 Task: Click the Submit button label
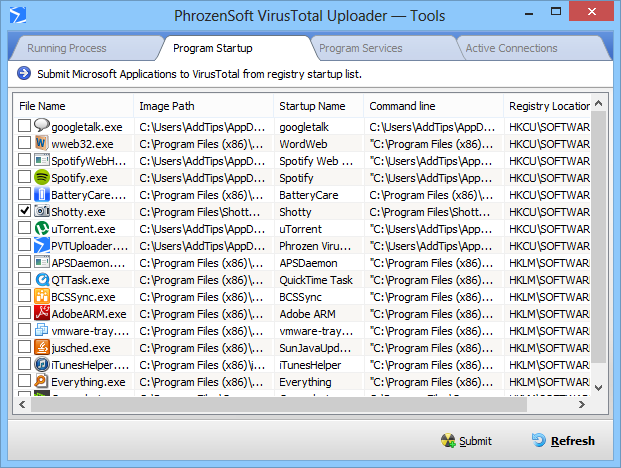coord(475,441)
